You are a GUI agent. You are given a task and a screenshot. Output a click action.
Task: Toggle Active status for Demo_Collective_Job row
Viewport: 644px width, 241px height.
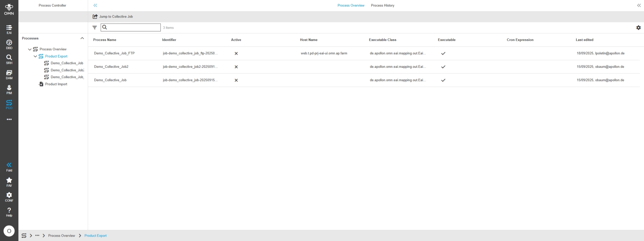point(236,80)
